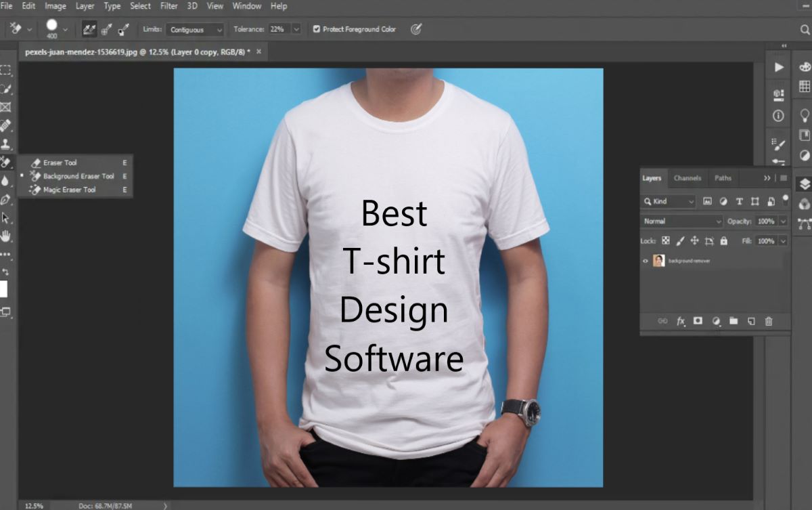Screen dimensions: 812x510
Task: Select the Rectangular Marquee tool
Action: [5, 70]
